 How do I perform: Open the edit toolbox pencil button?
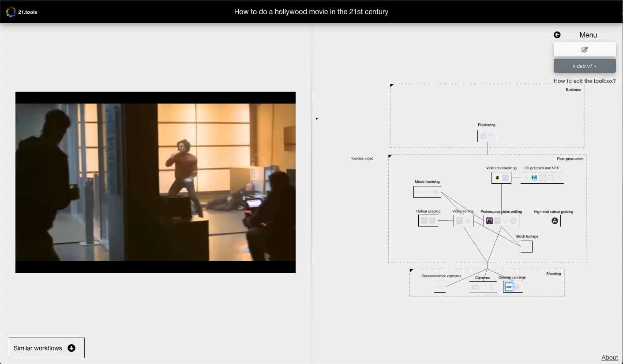pos(585,49)
